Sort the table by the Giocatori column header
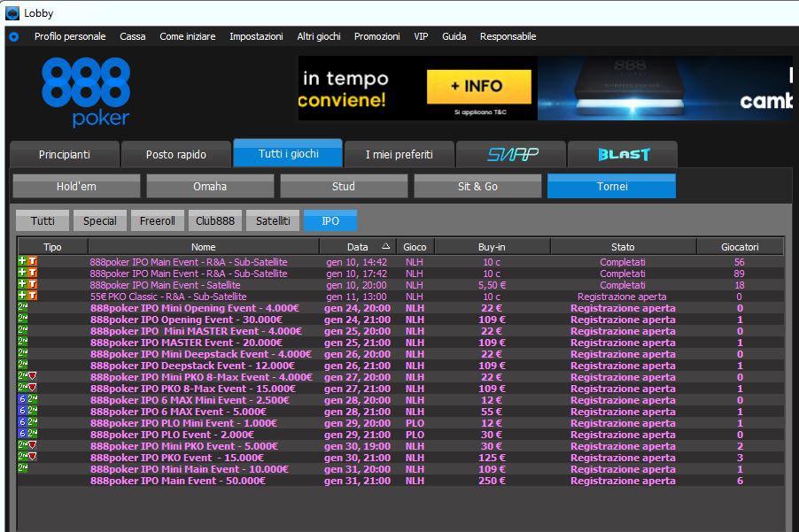This screenshot has width=799, height=532. coord(740,247)
